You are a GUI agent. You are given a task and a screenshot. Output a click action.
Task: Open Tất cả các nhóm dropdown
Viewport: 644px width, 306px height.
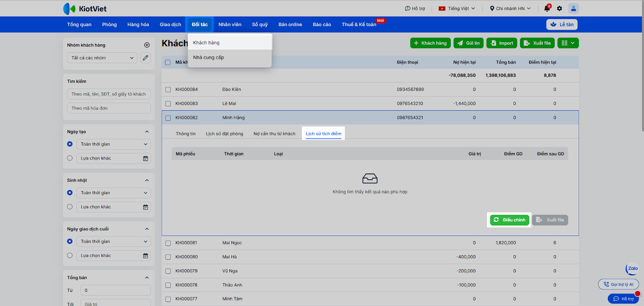tap(102, 58)
